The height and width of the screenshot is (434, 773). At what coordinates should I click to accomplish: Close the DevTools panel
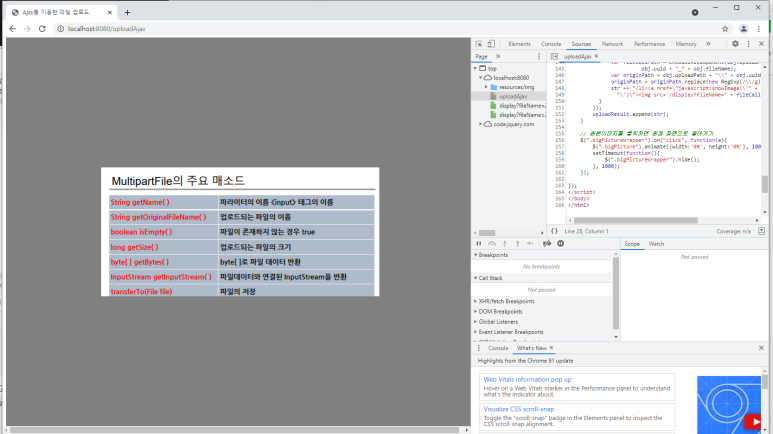[x=761, y=44]
